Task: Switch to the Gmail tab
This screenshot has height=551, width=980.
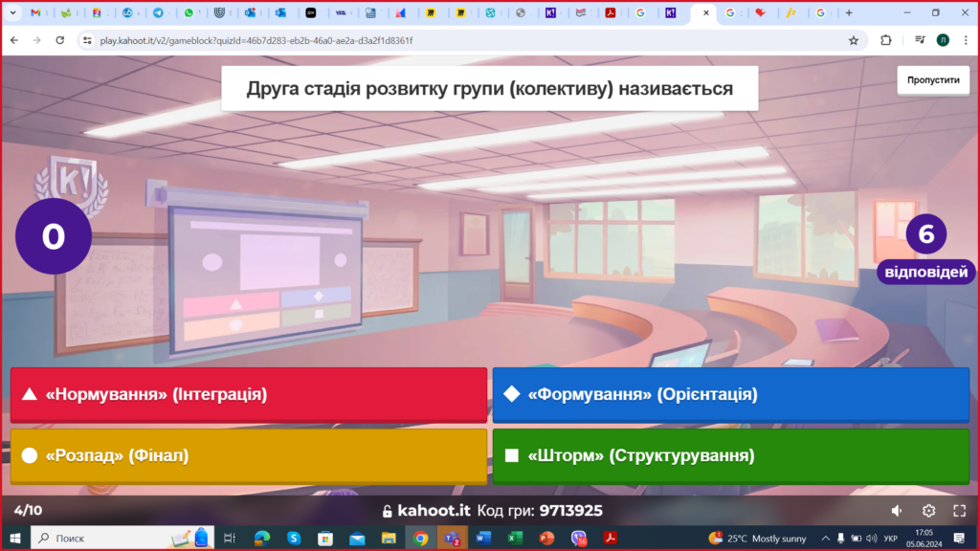Action: 35,13
